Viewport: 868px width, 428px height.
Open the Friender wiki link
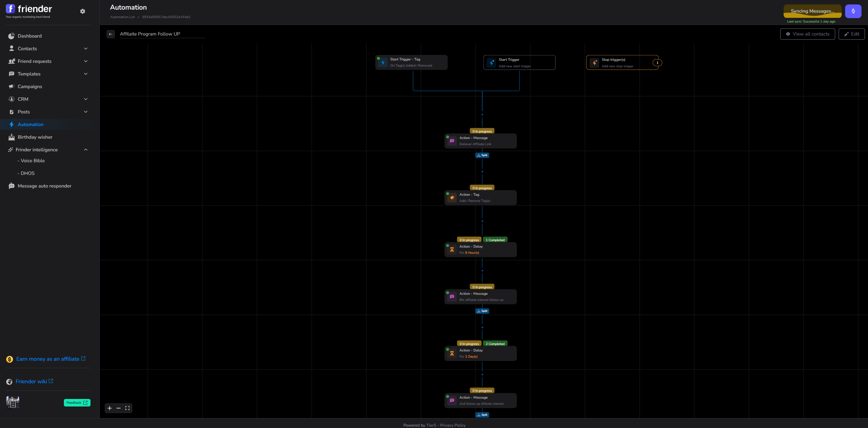point(34,382)
